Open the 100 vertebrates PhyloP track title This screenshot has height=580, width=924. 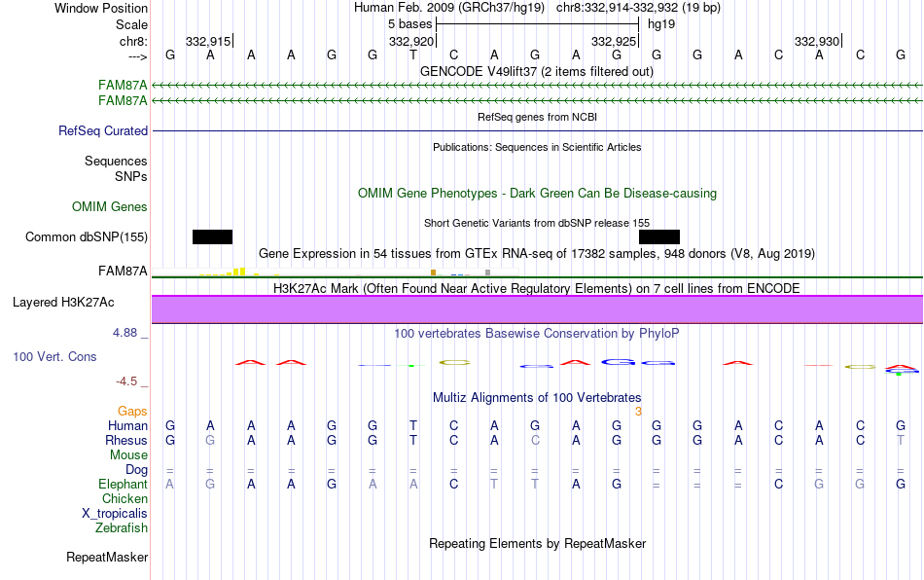click(537, 334)
